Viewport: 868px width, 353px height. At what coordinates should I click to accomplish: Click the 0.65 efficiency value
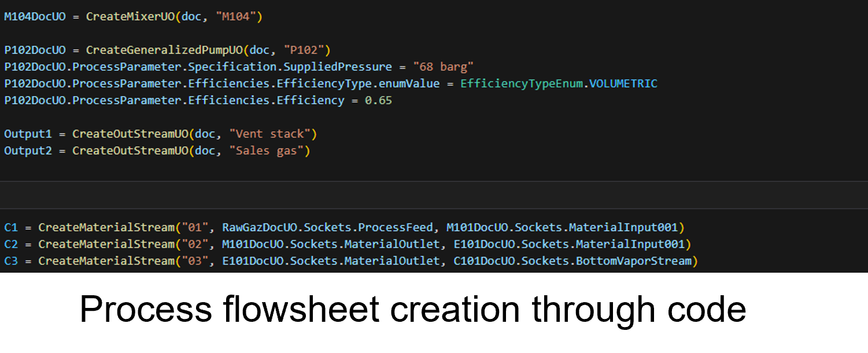378,101
